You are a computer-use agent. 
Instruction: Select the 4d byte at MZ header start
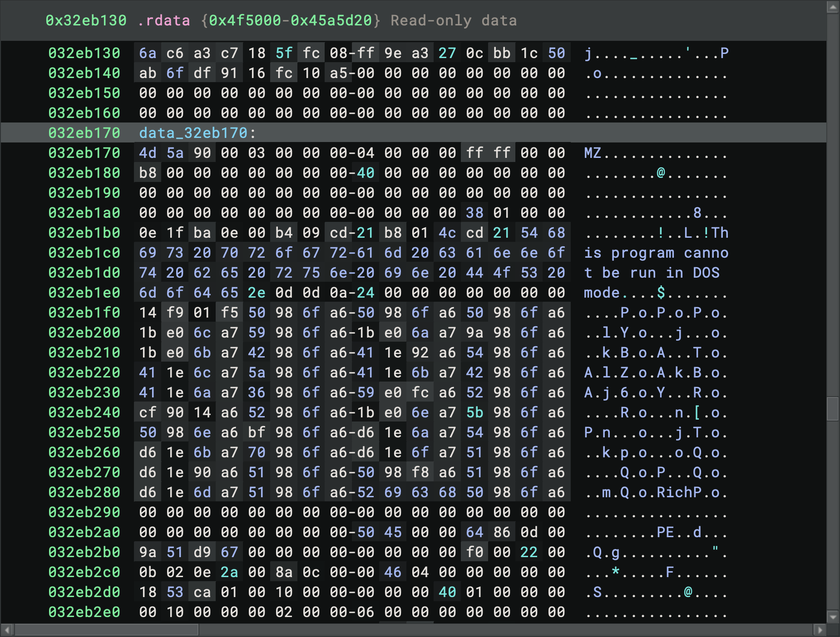point(148,153)
